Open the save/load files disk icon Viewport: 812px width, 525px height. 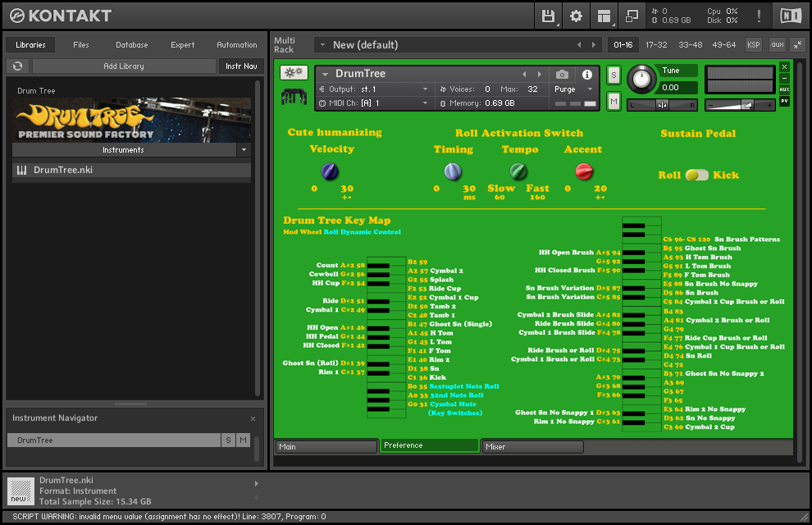pos(548,16)
